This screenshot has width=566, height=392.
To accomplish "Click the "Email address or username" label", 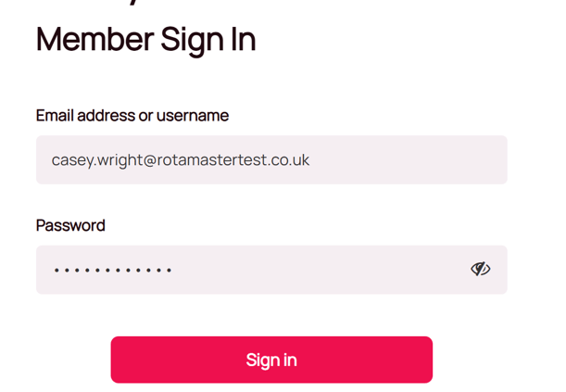I will click(132, 116).
